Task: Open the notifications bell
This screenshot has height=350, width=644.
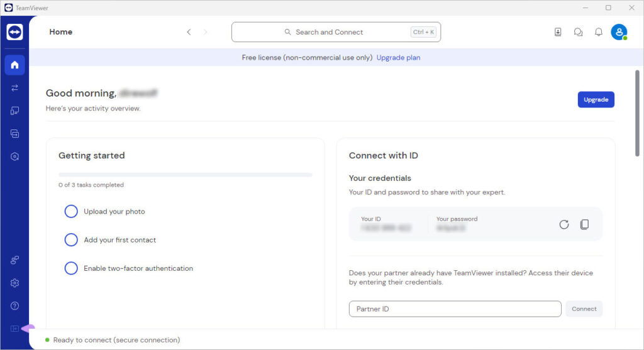Action: [599, 32]
